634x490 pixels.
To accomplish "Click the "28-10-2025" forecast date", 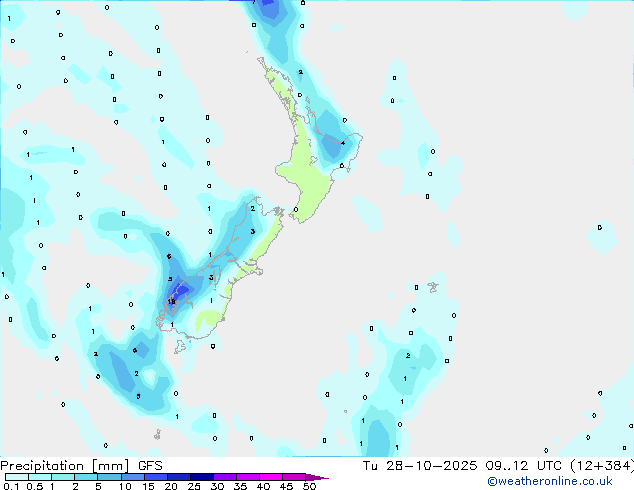I will point(431,466).
